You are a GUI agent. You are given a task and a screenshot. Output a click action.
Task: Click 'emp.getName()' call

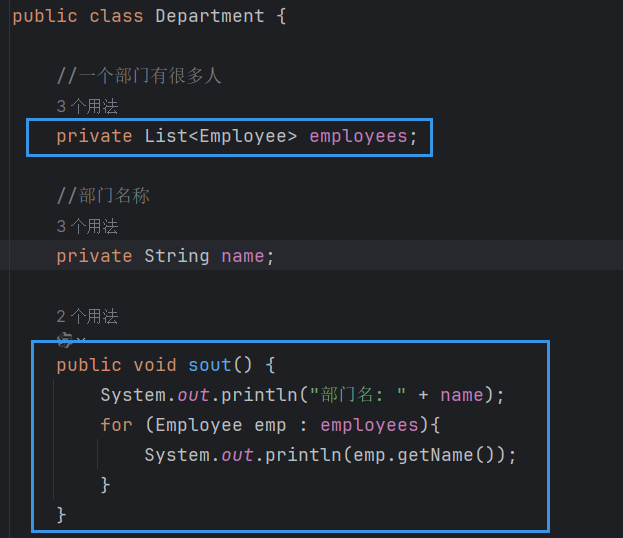point(424,455)
